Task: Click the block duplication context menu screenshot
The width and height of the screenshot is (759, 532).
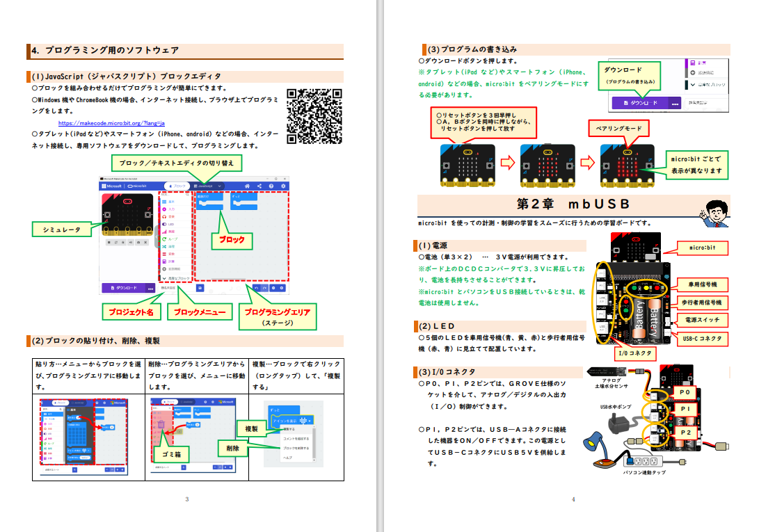Action: pyautogui.click(x=294, y=434)
